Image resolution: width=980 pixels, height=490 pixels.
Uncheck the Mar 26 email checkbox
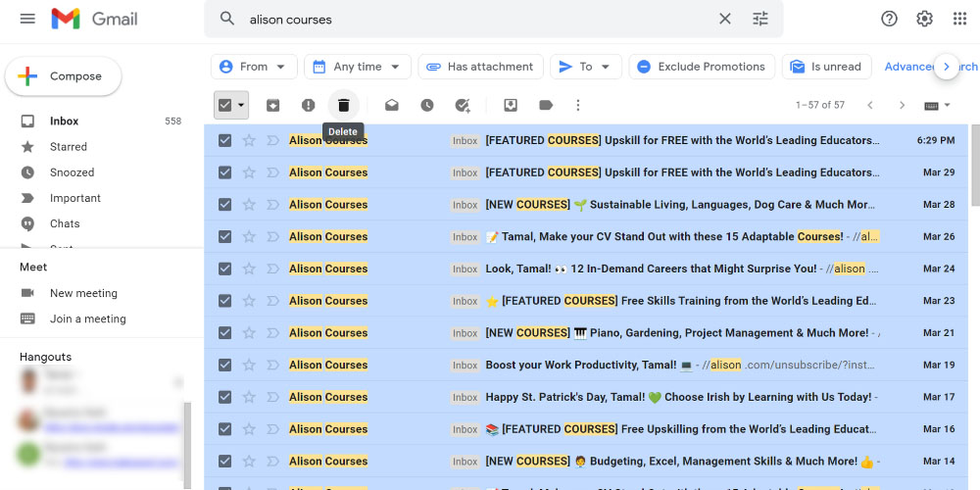(x=225, y=237)
